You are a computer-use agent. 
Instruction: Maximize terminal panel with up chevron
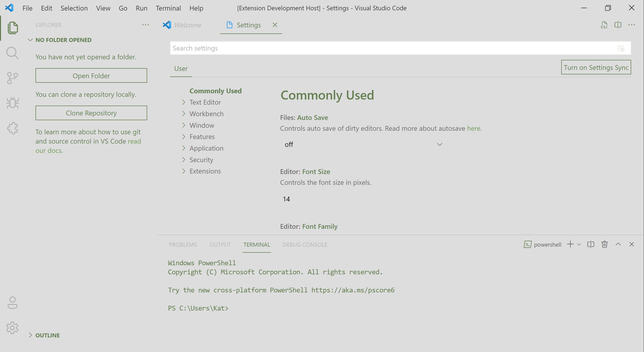click(618, 244)
